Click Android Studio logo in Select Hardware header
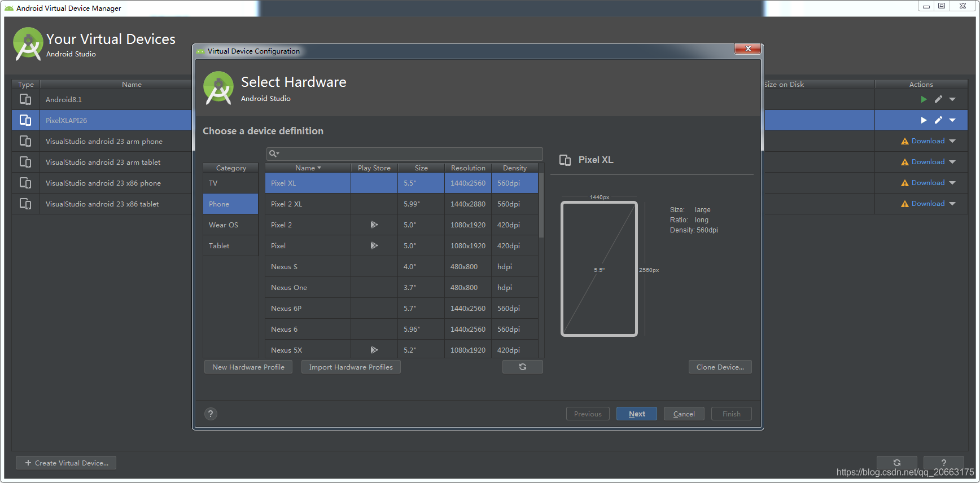Screen dimensions: 980x483 tap(218, 87)
